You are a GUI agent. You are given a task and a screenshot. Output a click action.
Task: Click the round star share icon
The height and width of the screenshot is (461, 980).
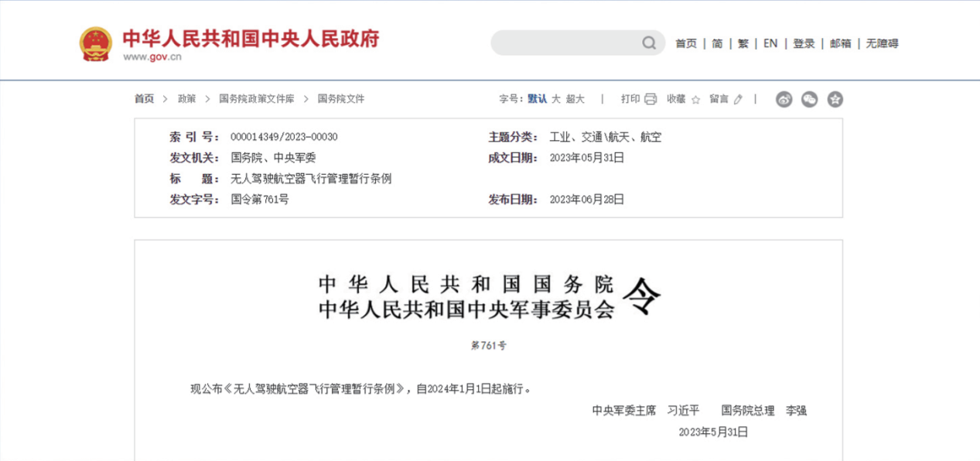coord(835,99)
